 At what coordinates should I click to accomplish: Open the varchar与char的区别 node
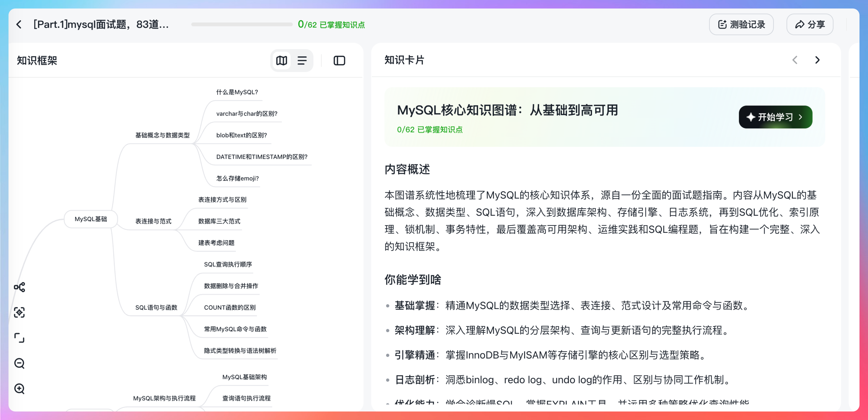pyautogui.click(x=247, y=114)
